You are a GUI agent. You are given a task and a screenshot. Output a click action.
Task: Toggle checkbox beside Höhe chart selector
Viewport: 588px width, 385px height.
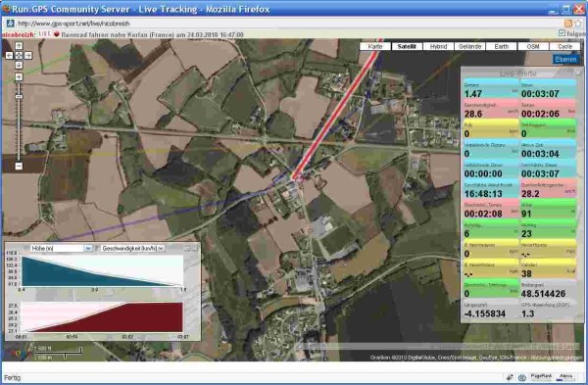26,248
